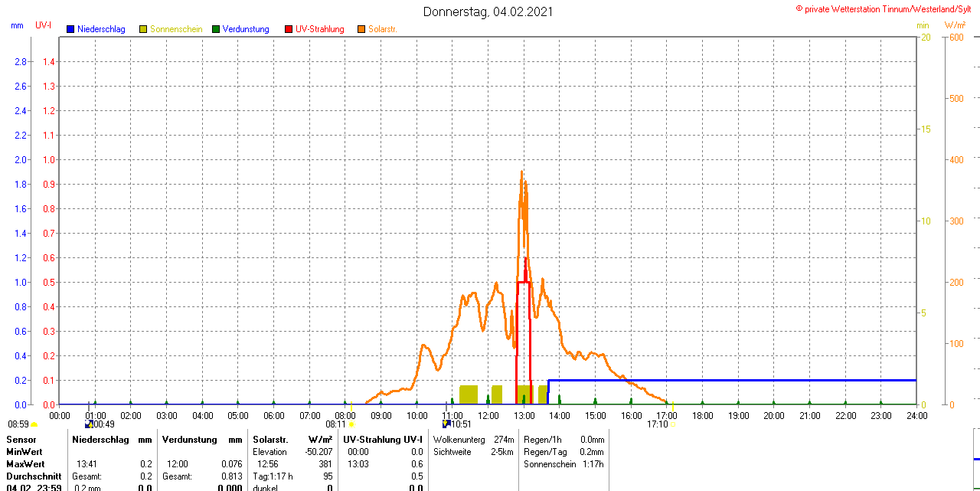Image resolution: width=980 pixels, height=491 pixels.
Task: Click the moon icon beside 00:49
Action: click(89, 424)
